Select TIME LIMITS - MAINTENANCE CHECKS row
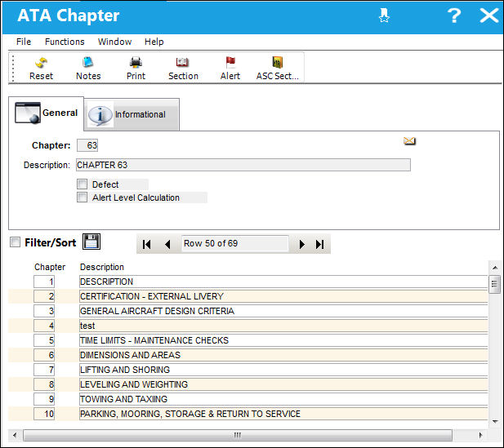504x448 pixels. click(x=283, y=340)
